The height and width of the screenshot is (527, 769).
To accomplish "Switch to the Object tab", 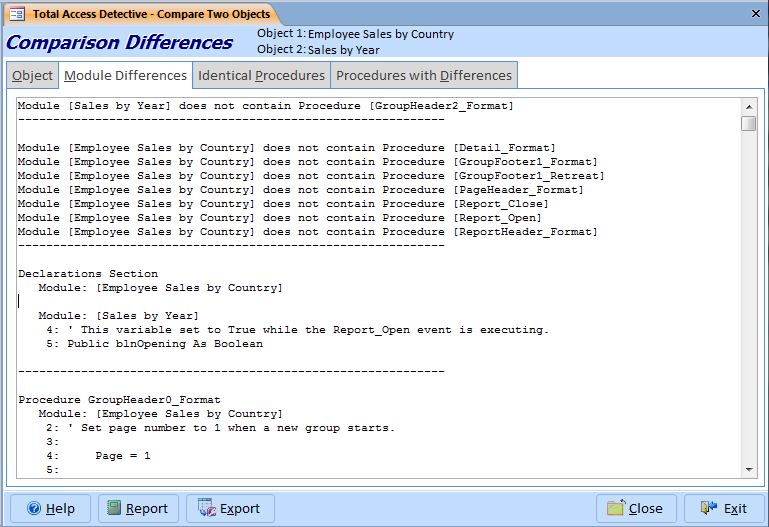I will coord(32,75).
